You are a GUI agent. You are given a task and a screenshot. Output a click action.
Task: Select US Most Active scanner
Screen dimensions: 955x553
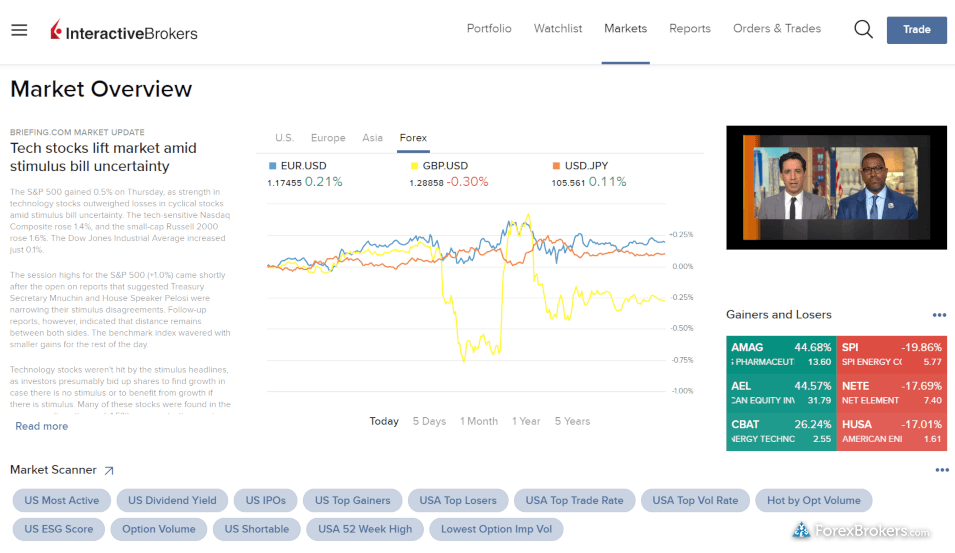coord(62,501)
